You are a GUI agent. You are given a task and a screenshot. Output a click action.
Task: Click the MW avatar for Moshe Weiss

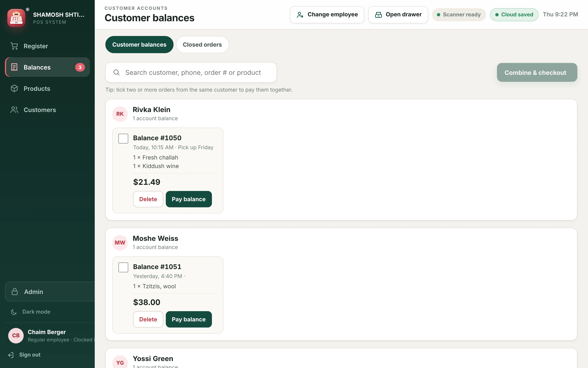(x=120, y=243)
